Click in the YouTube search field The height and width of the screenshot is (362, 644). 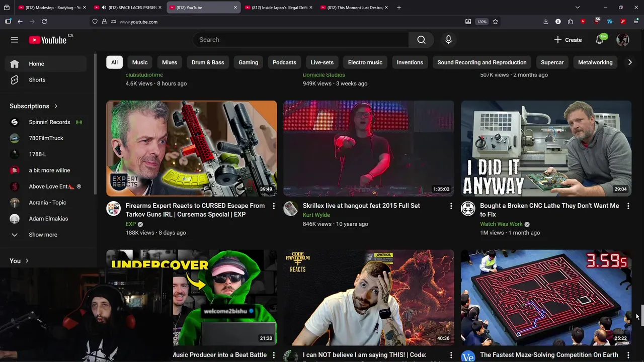[x=301, y=40]
